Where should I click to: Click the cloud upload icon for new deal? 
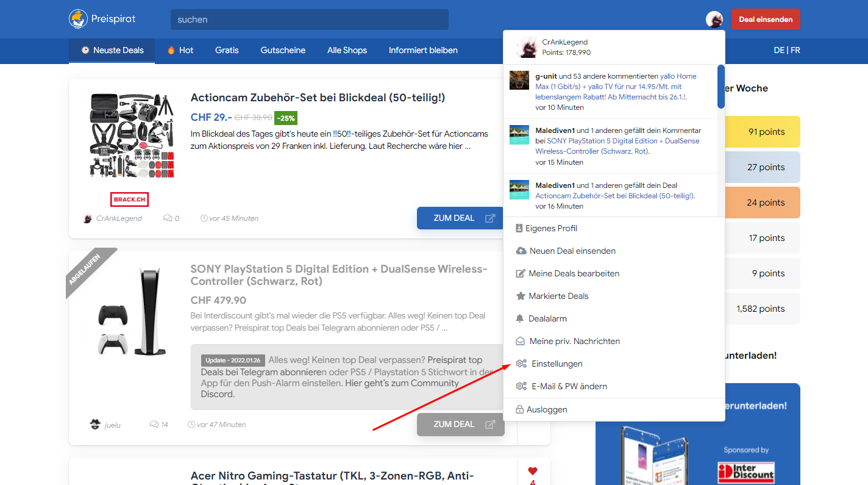(521, 251)
